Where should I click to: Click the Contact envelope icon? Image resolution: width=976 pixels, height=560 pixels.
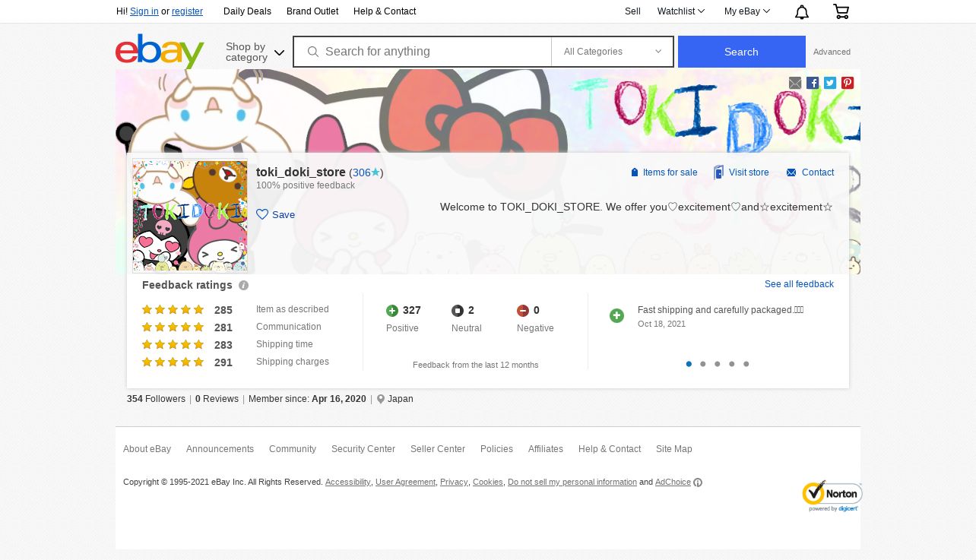pos(791,172)
